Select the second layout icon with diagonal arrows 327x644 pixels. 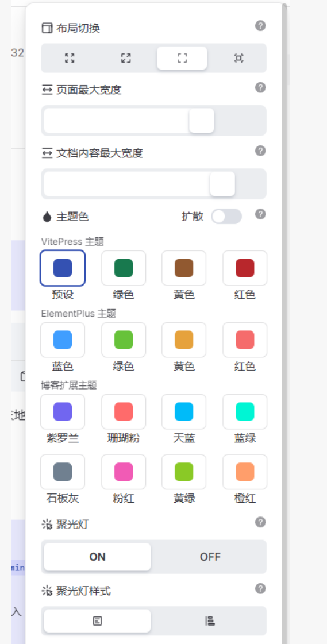[126, 59]
